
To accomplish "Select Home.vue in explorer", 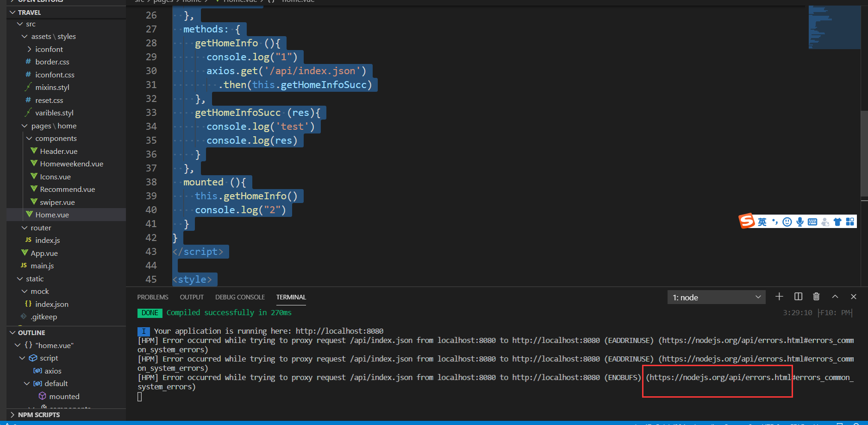I will (66, 215).
